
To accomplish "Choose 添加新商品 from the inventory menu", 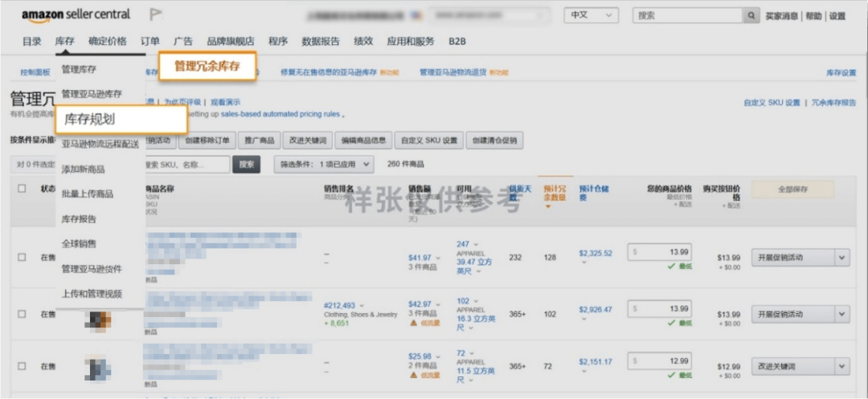I will 83,169.
